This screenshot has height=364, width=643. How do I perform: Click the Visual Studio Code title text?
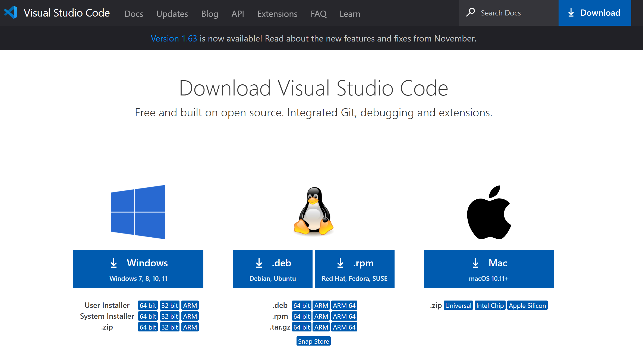(x=67, y=13)
